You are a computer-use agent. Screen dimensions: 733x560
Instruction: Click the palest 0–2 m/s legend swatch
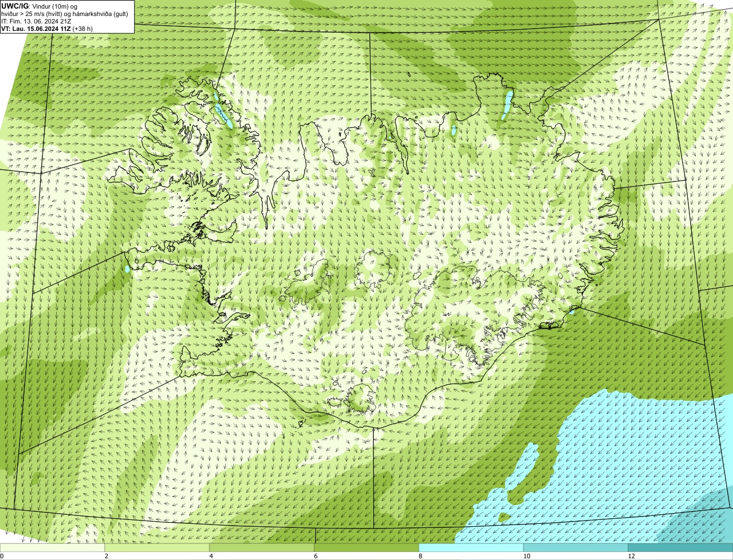53,547
